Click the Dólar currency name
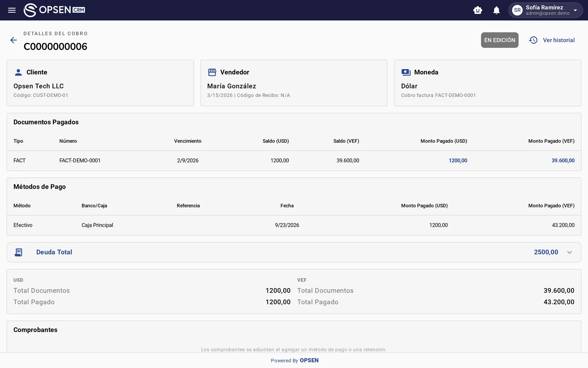 (x=409, y=86)
